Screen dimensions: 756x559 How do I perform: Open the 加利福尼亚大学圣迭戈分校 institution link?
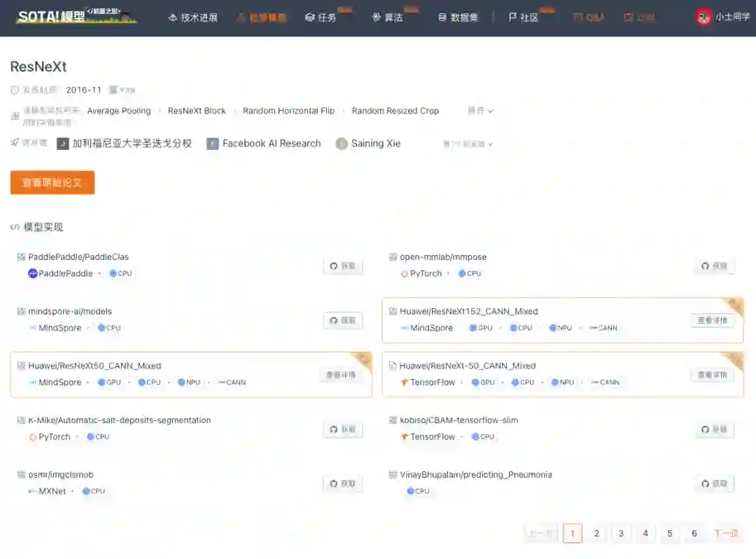click(x=132, y=143)
